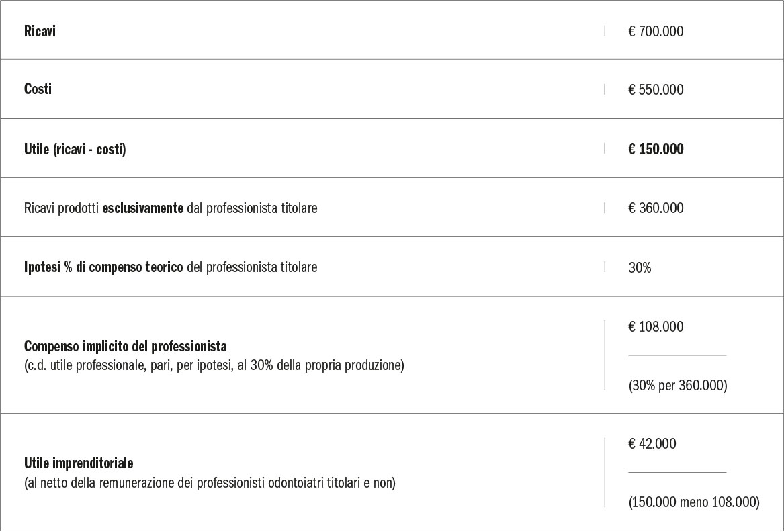The height and width of the screenshot is (532, 784).
Task: Click the "Ipotesi % di compenso teorico" label
Action: click(103, 267)
